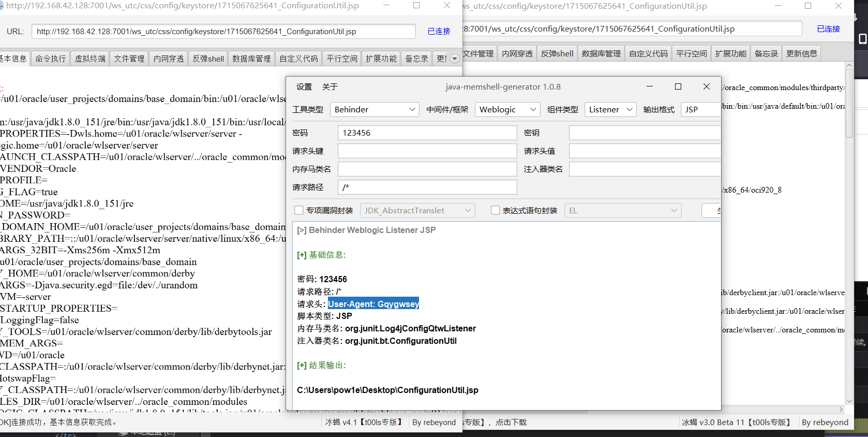The width and height of the screenshot is (868, 437).
Task: Switch to 数据库管理 tab in right window
Action: [601, 53]
